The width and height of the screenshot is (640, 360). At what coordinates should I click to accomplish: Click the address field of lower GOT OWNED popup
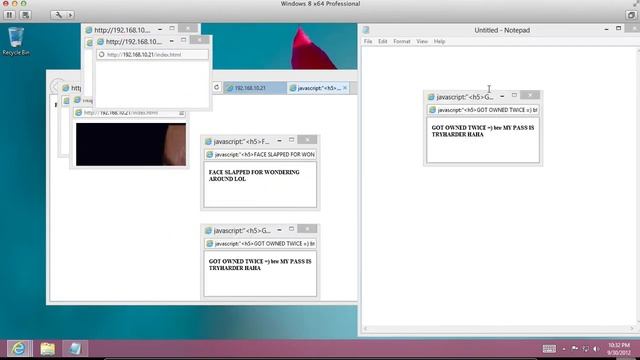click(x=260, y=244)
